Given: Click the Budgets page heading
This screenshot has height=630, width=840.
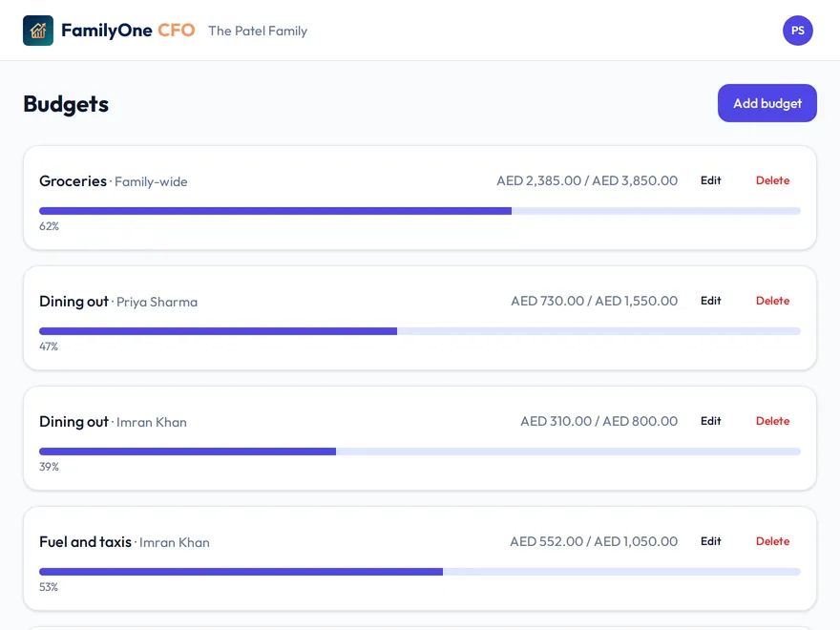Looking at the screenshot, I should [x=66, y=104].
